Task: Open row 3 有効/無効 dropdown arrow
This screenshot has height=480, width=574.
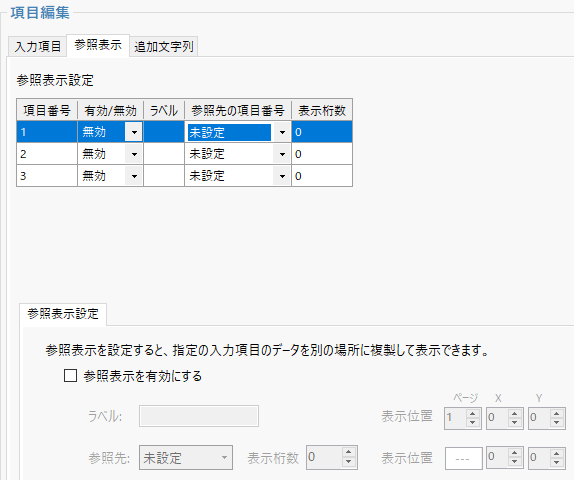Action: click(x=134, y=176)
